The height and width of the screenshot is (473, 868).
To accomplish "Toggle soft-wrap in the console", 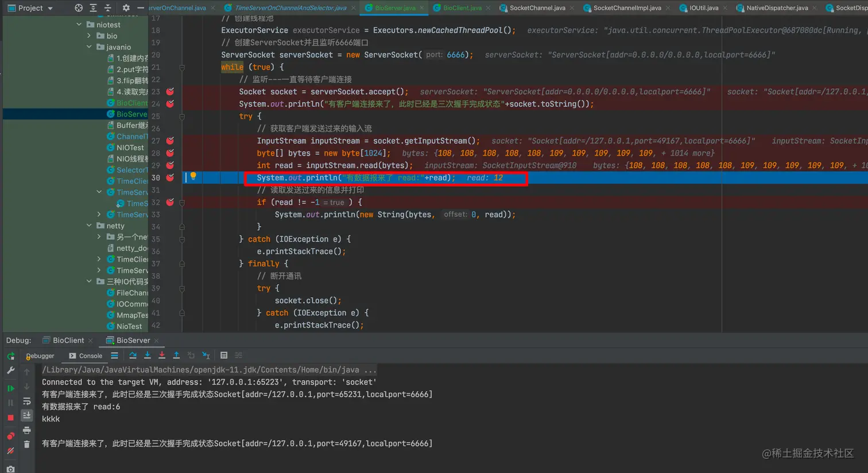I will click(x=27, y=401).
